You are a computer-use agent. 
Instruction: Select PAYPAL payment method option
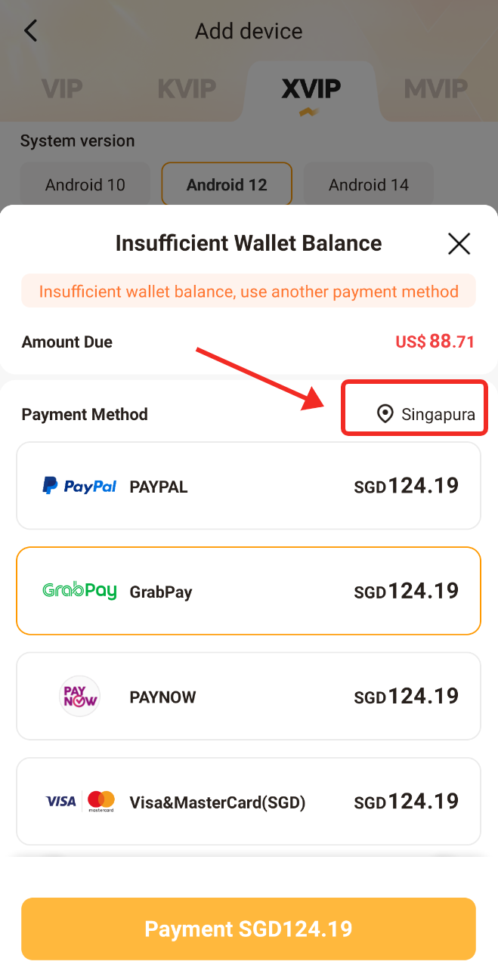(x=249, y=486)
